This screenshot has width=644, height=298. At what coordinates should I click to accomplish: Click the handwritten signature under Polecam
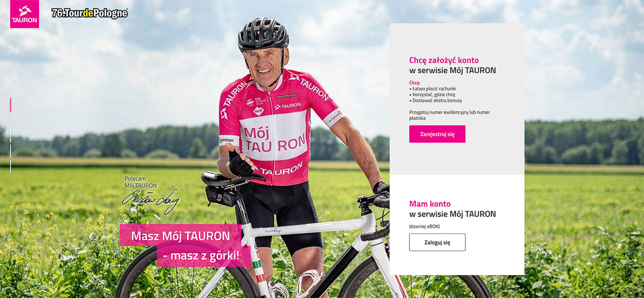(x=150, y=200)
